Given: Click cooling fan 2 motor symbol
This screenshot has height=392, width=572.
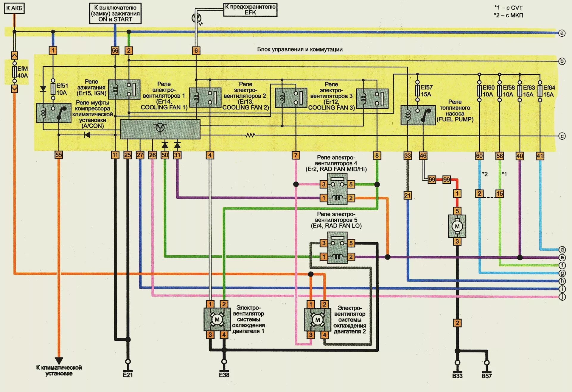Looking at the screenshot, I should point(318,320).
